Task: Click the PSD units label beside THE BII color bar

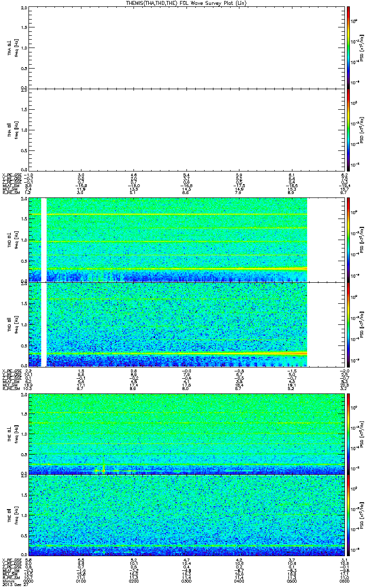Action: (361, 514)
